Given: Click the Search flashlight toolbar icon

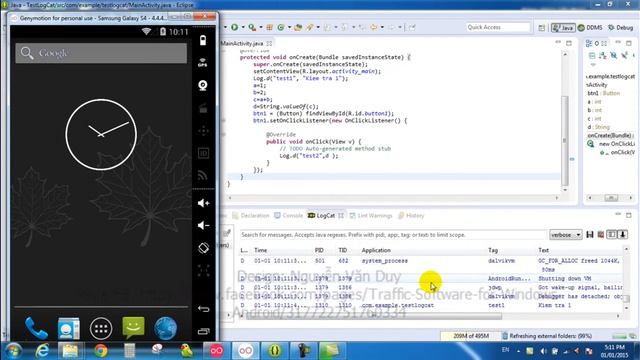Looking at the screenshot, I should tap(310, 27).
